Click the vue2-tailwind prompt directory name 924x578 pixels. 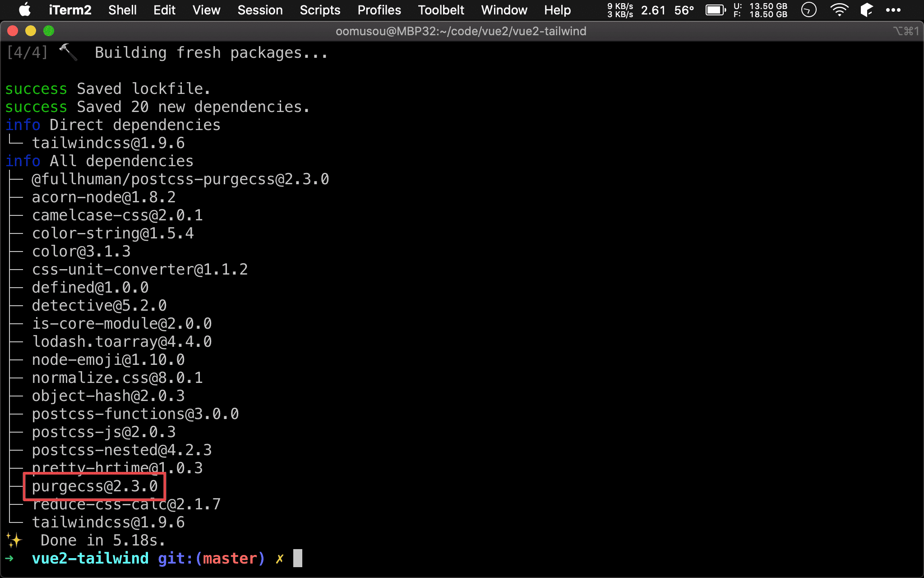90,559
